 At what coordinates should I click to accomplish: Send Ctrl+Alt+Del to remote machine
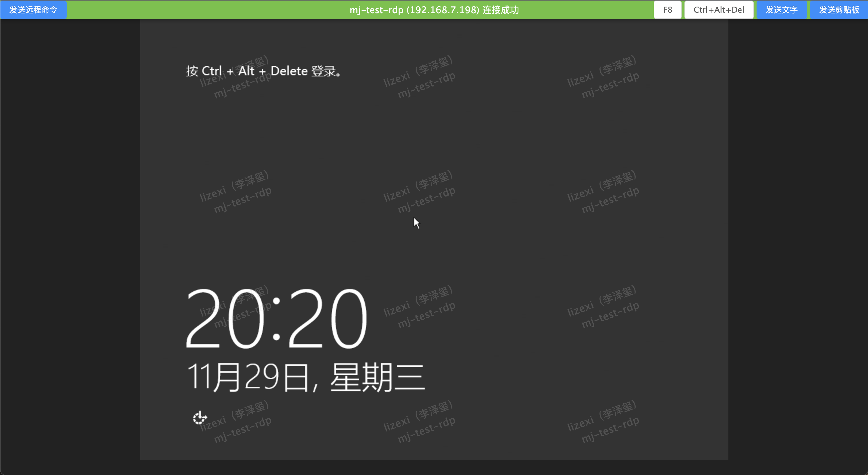tap(718, 10)
